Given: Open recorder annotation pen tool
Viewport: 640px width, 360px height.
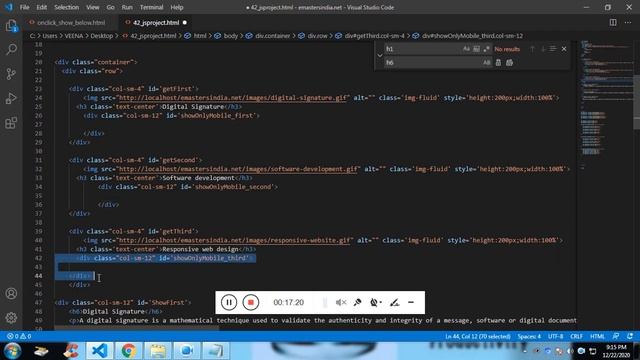Looking at the screenshot, I should (x=394, y=302).
